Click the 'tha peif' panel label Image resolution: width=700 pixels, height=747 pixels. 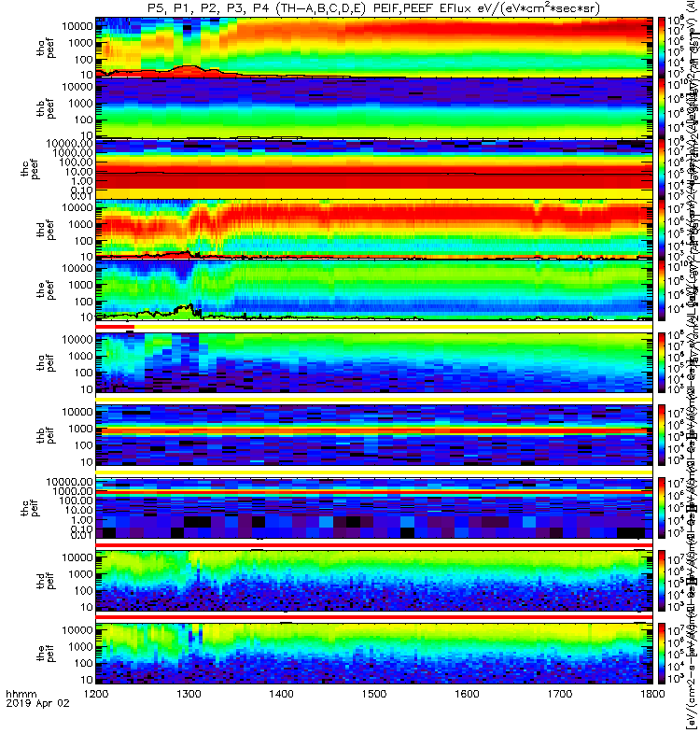46,362
